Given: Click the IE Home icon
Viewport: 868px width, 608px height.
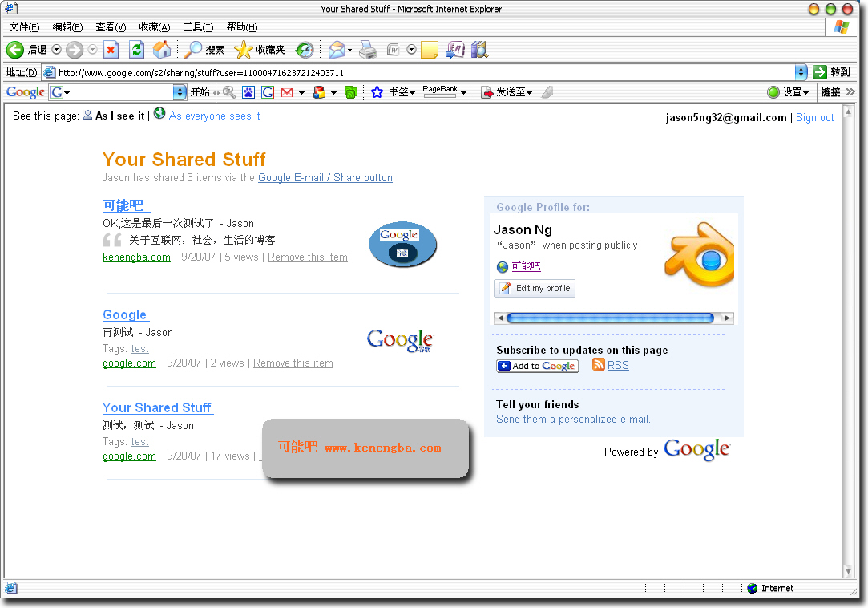Looking at the screenshot, I should click(162, 50).
